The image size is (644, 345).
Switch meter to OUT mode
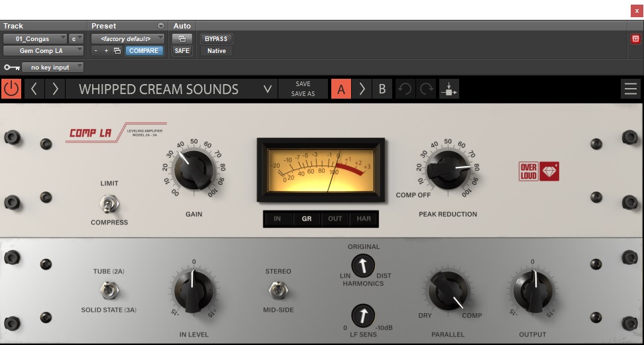[x=335, y=219]
